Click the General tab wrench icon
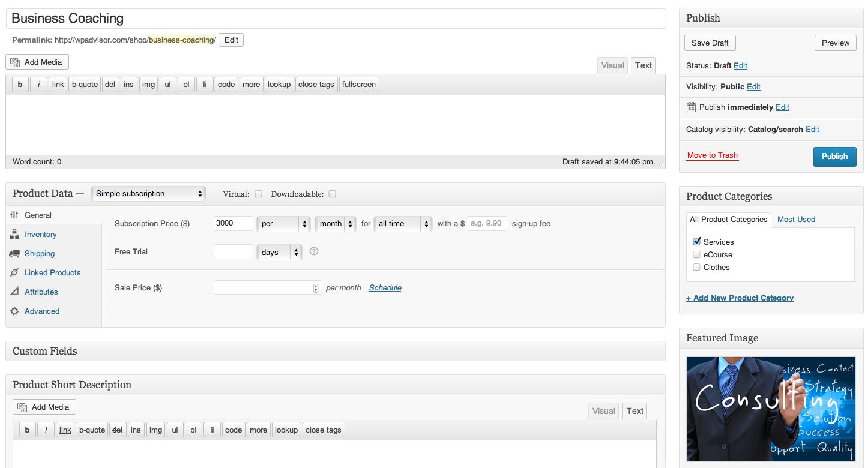868x468 pixels. (x=14, y=215)
